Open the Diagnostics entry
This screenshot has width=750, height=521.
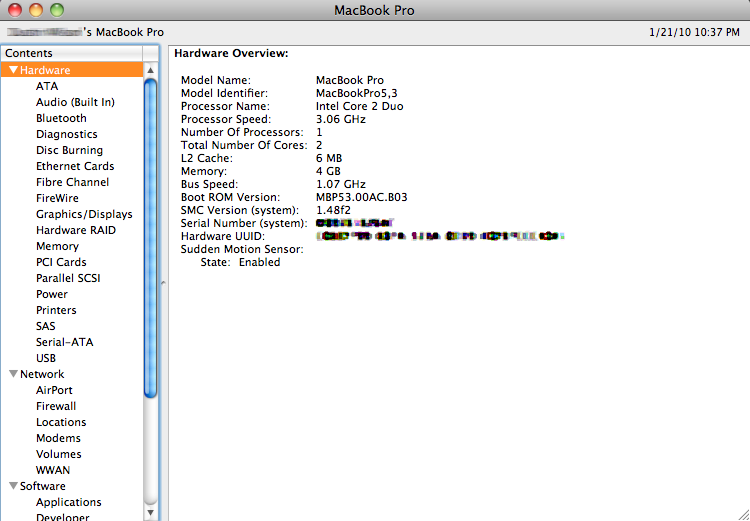coord(66,134)
